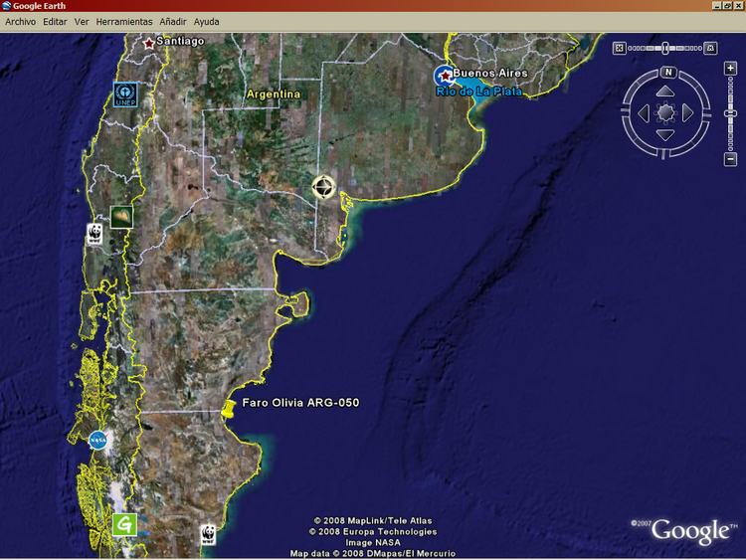Click the tilt-up icon left of the tilt slider

click(619, 48)
